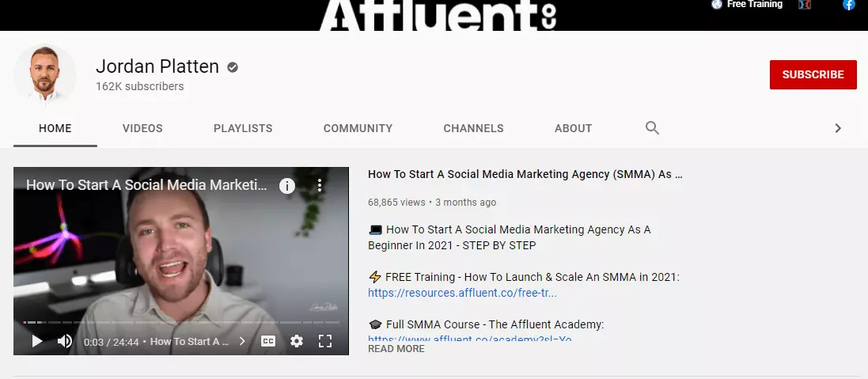Open the channel search icon
Viewport: 868px width, 379px height.
coord(652,128)
